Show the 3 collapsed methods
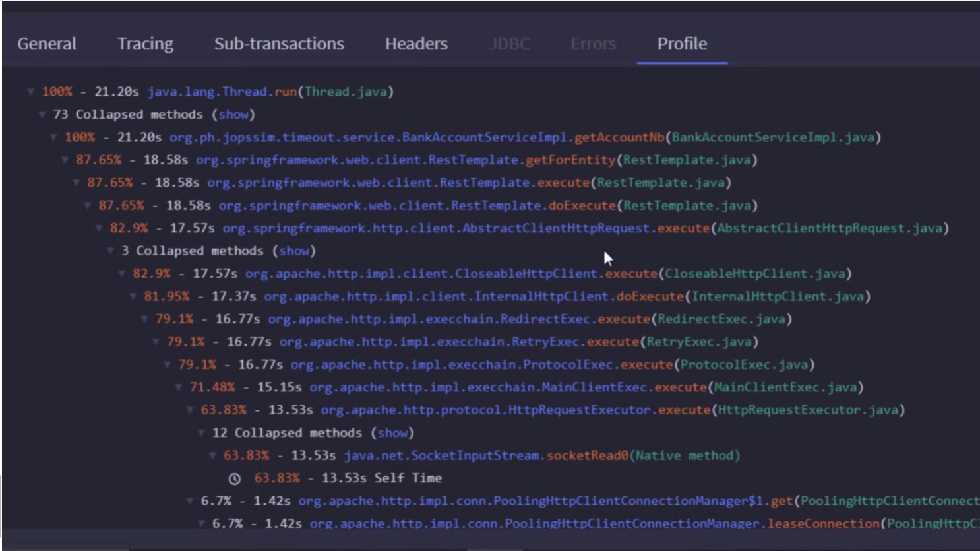Viewport: 980px width, 551px height. pos(294,251)
